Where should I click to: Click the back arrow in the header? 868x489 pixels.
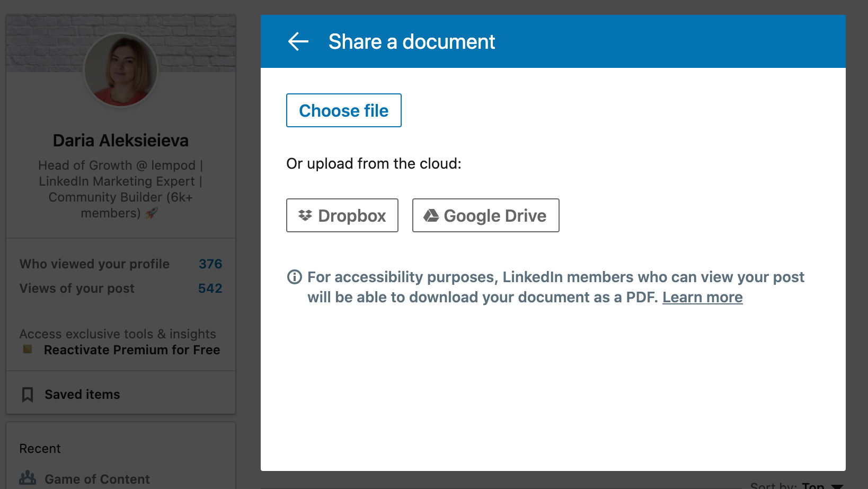coord(298,41)
